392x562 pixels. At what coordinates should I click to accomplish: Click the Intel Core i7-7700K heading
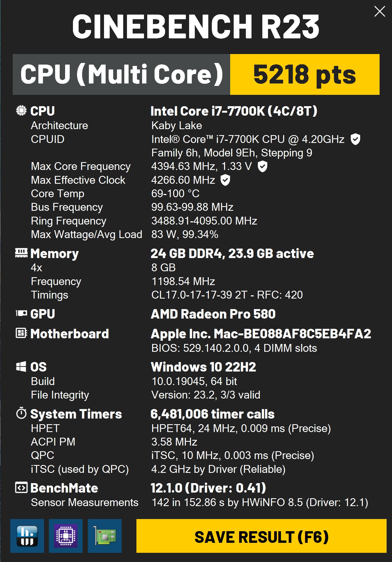click(x=234, y=111)
